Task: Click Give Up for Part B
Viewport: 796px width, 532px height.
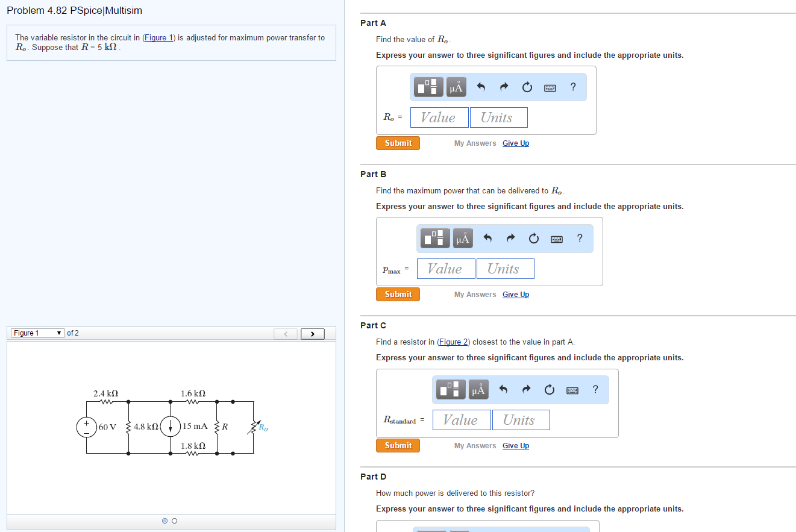Action: (516, 294)
